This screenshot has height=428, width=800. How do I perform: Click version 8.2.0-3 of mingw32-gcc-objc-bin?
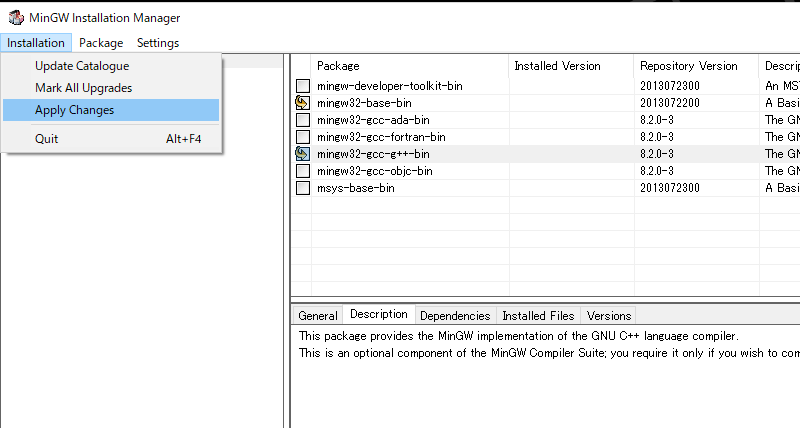click(657, 171)
